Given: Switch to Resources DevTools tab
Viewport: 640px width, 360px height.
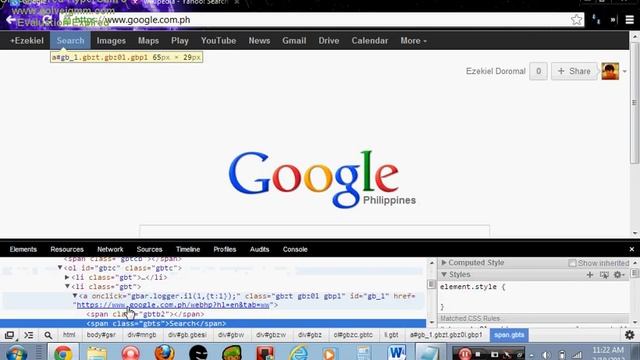Looking at the screenshot, I should [67, 249].
